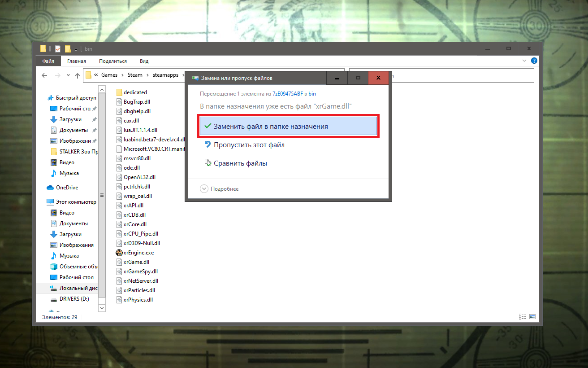Viewport: 588px width, 368px height.
Task: Select the pctrlchk.dll file
Action: [133, 187]
